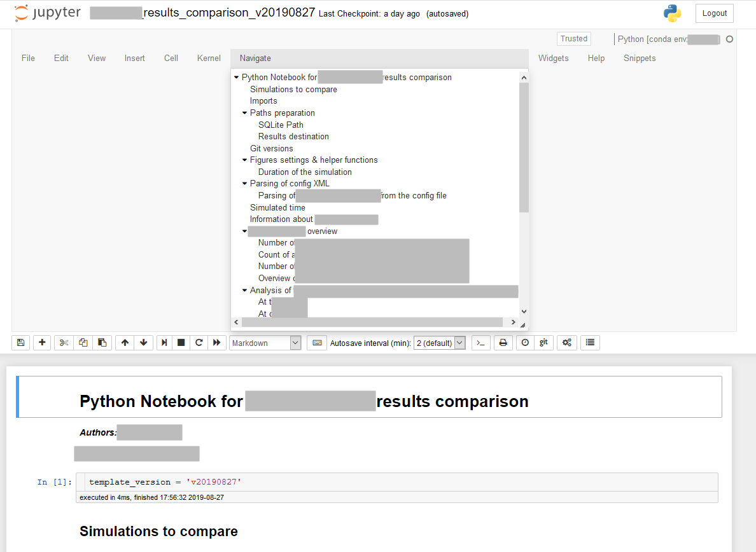This screenshot has width=756, height=552.
Task: Cut the selected cell using scissors icon
Action: [63, 342]
